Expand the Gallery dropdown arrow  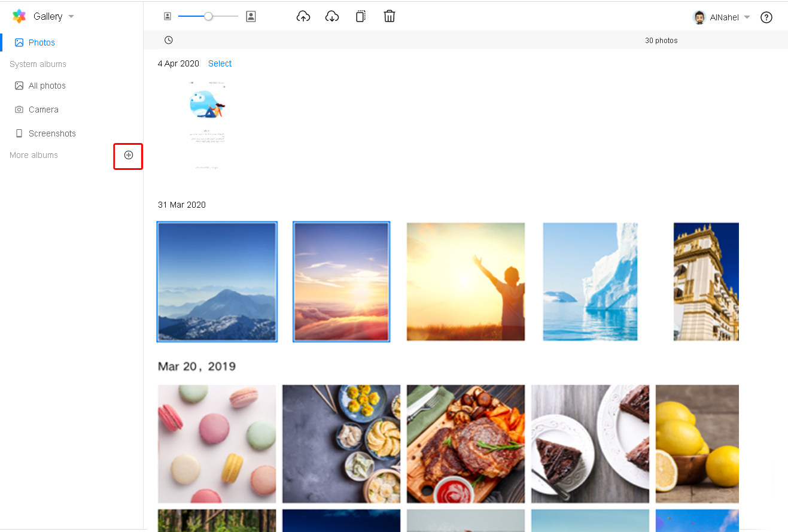(71, 17)
